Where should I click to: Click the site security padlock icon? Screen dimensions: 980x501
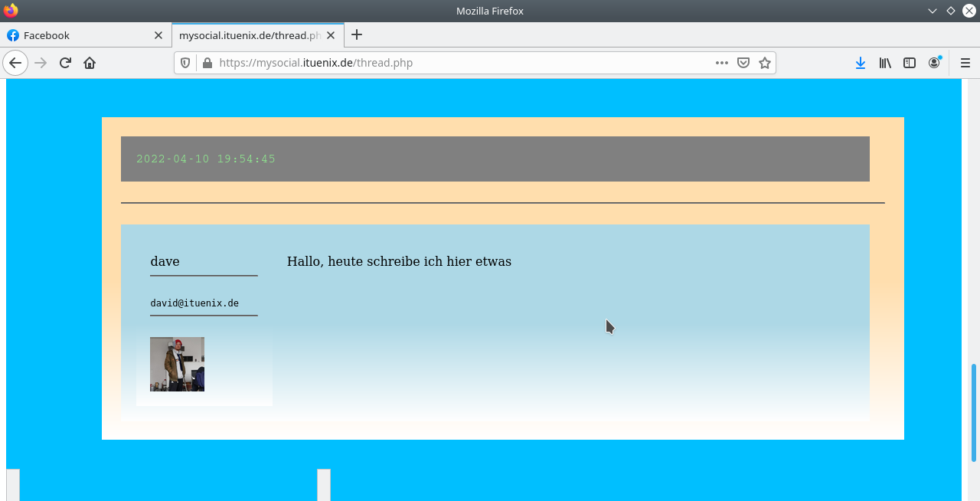point(207,62)
